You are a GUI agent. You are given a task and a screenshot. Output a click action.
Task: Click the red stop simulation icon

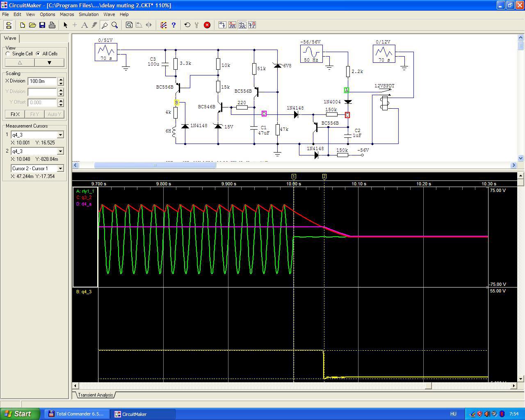tap(207, 25)
